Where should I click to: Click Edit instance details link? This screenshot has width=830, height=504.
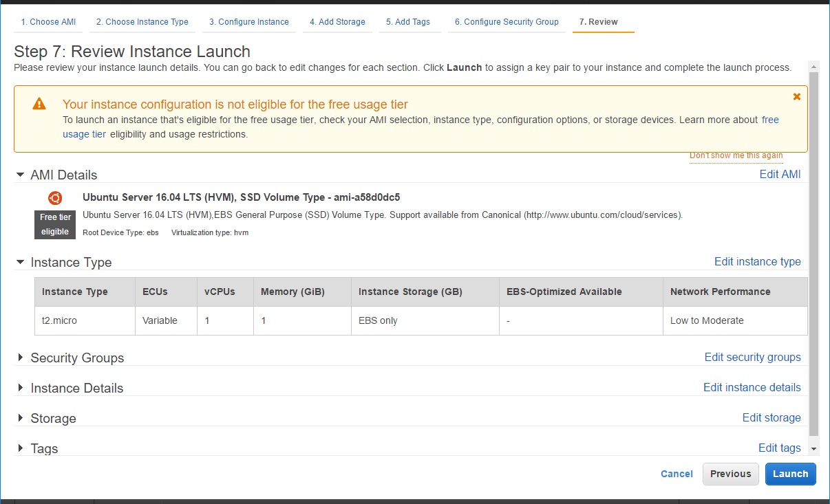(752, 388)
